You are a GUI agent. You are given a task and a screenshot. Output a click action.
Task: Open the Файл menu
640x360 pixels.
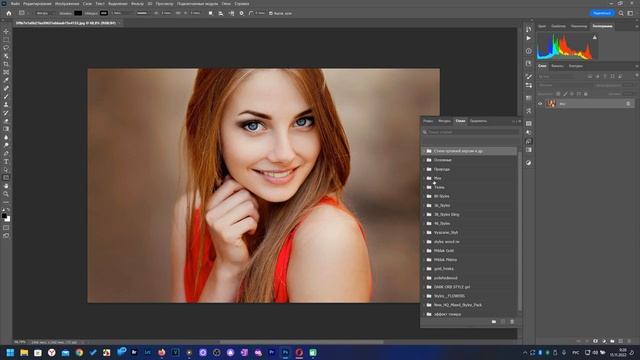click(15, 4)
